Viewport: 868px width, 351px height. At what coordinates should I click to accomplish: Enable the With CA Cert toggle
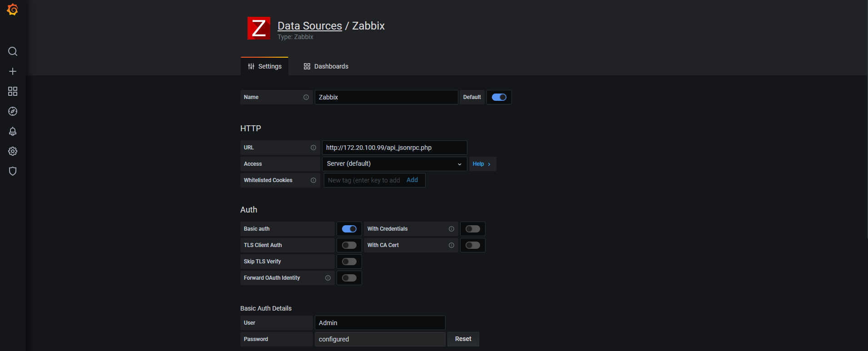(x=473, y=245)
